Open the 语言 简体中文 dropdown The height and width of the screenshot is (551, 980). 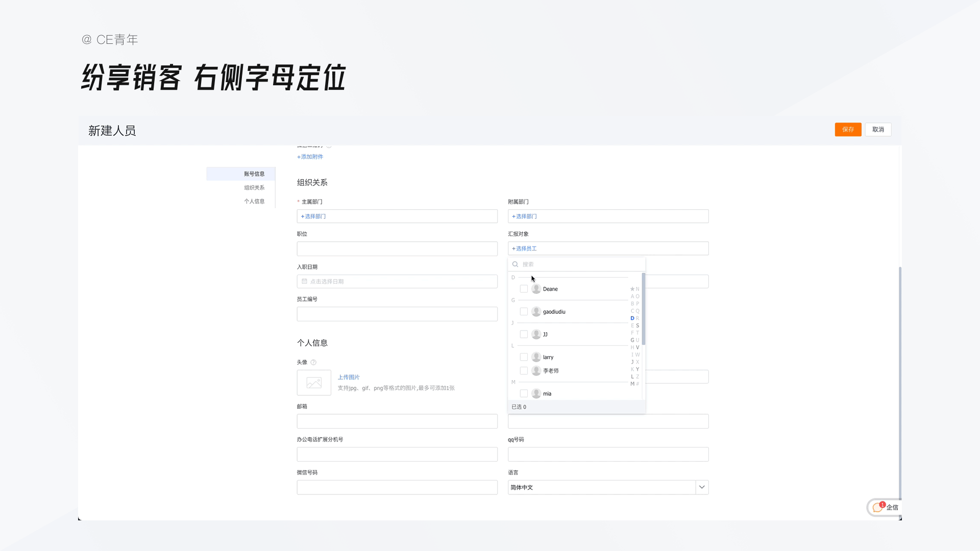(608, 487)
